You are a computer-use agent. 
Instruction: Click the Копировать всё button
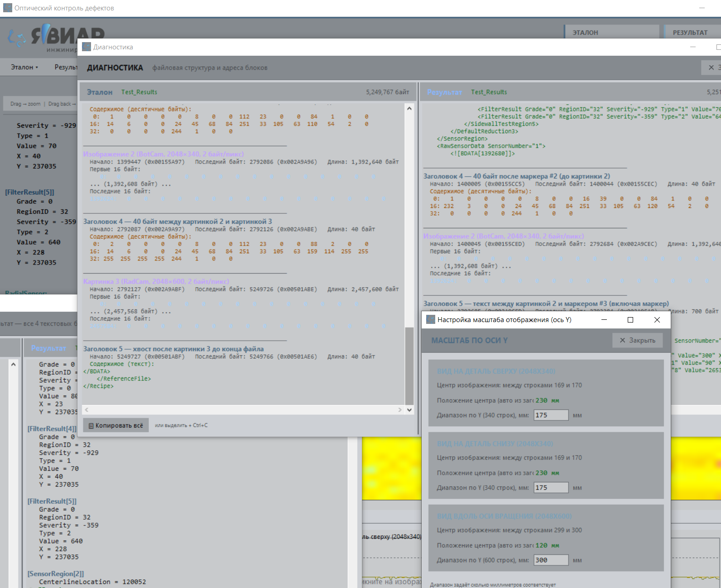click(116, 425)
